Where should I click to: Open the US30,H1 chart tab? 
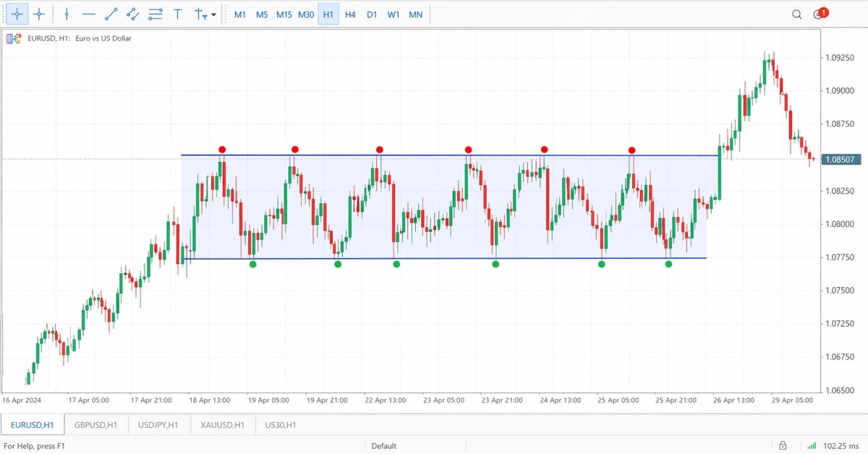(x=281, y=425)
